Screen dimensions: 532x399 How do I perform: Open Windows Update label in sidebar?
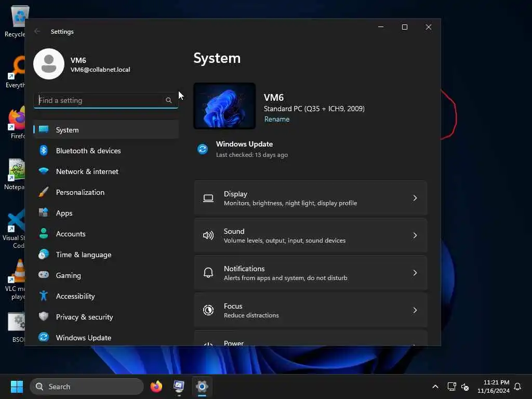pos(84,338)
